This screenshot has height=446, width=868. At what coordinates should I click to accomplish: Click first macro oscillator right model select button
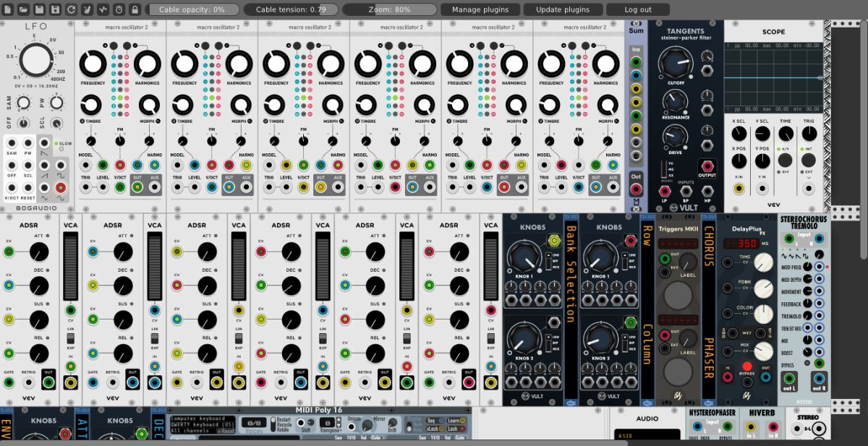click(x=127, y=46)
